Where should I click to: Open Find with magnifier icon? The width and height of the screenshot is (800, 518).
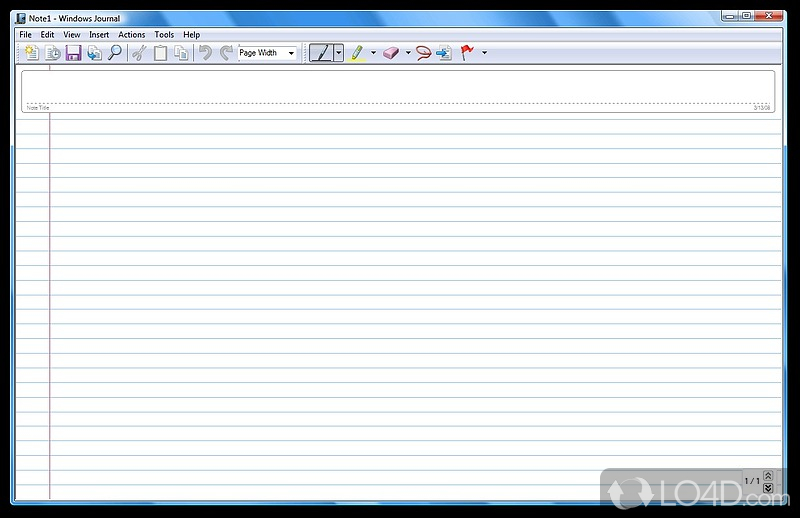(x=115, y=53)
